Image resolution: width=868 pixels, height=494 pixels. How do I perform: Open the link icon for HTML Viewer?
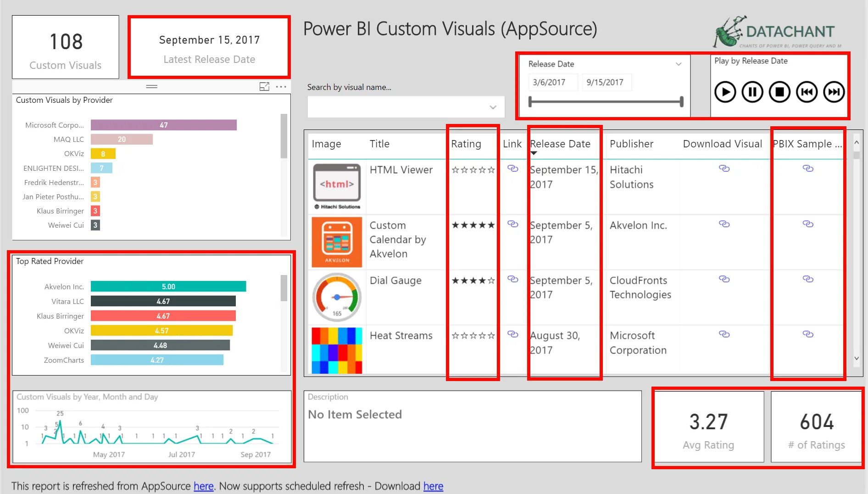(x=513, y=168)
